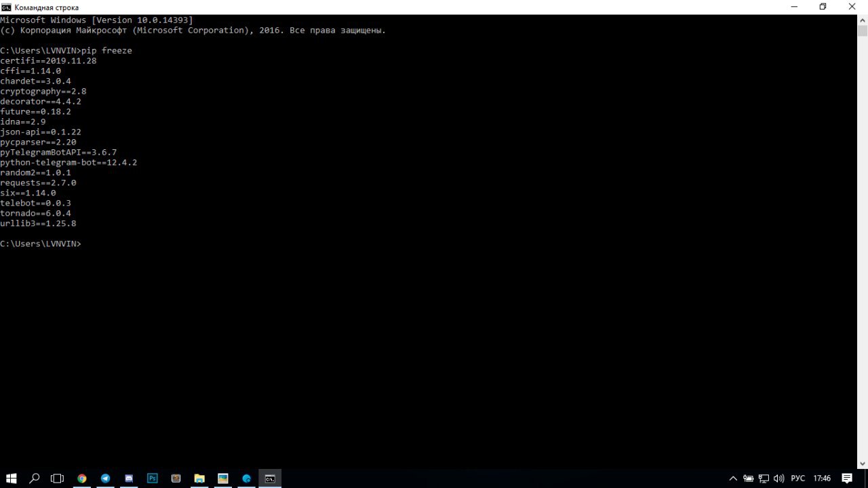Open the Windows Start menu

[12, 478]
